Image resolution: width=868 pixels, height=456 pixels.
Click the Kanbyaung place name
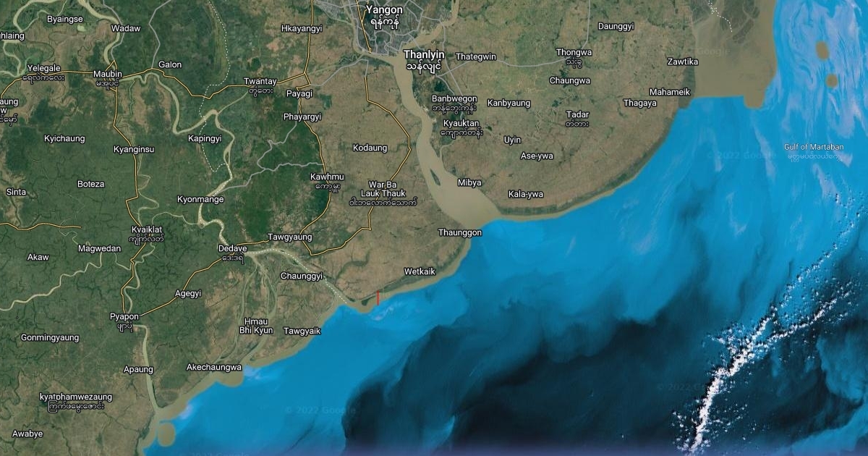[509, 103]
